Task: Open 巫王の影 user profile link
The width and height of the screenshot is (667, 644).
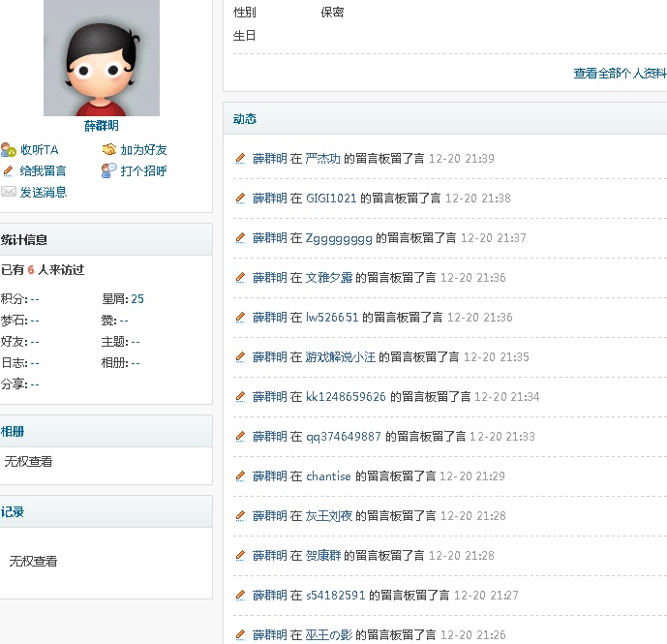Action: coord(329,635)
